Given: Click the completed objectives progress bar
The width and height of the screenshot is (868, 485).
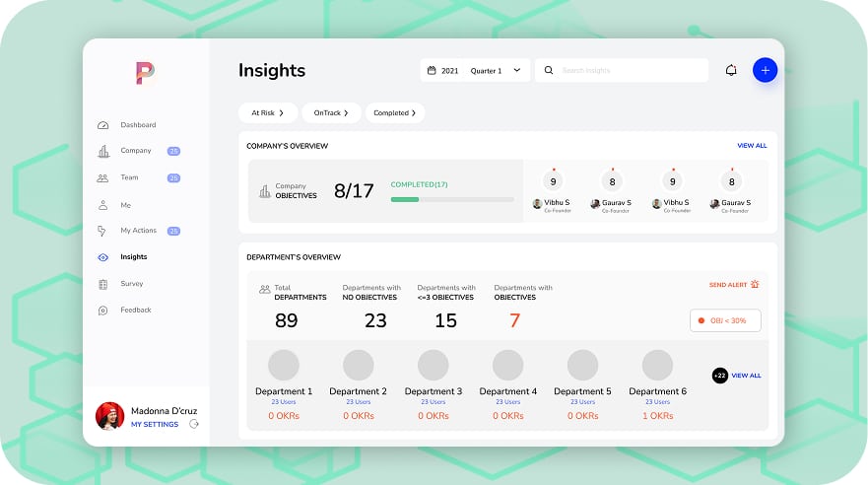Looking at the screenshot, I should click(x=451, y=199).
